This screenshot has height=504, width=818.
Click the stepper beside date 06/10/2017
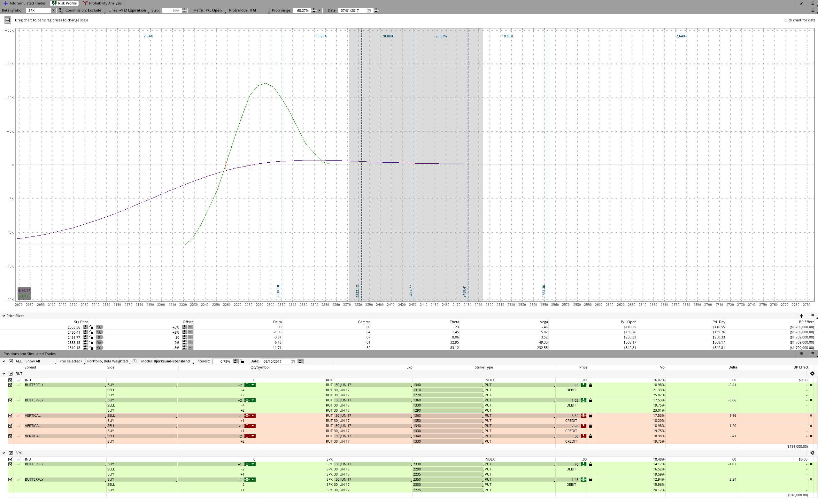click(300, 361)
